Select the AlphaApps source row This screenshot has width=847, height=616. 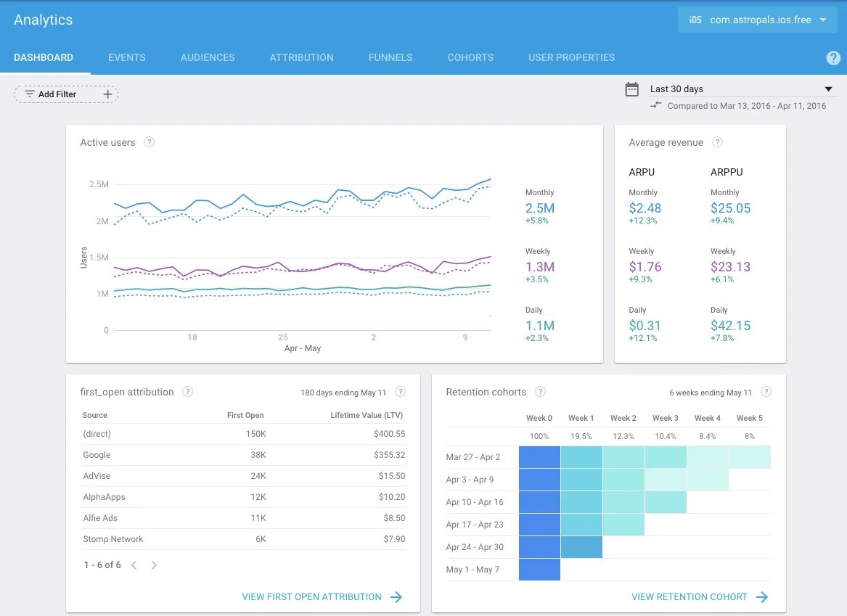tap(243, 497)
